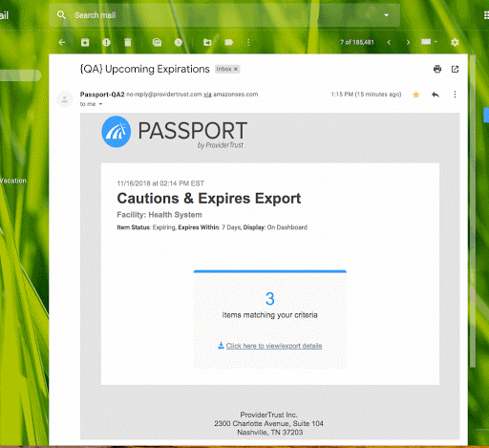489x448 pixels.
Task: Open the Move to folder icon
Action: pyautogui.click(x=207, y=42)
